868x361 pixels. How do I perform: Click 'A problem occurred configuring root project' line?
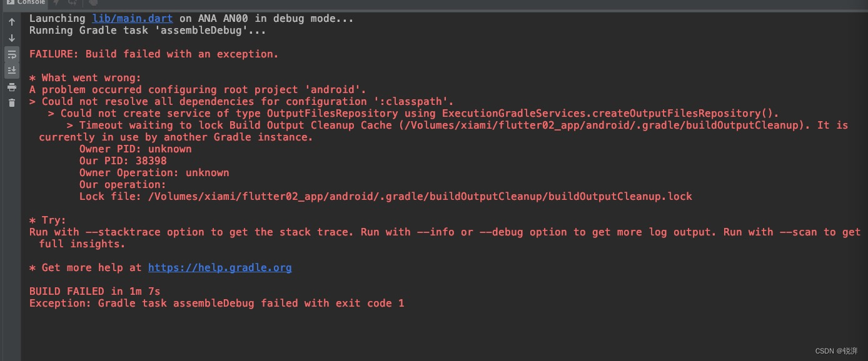point(198,90)
